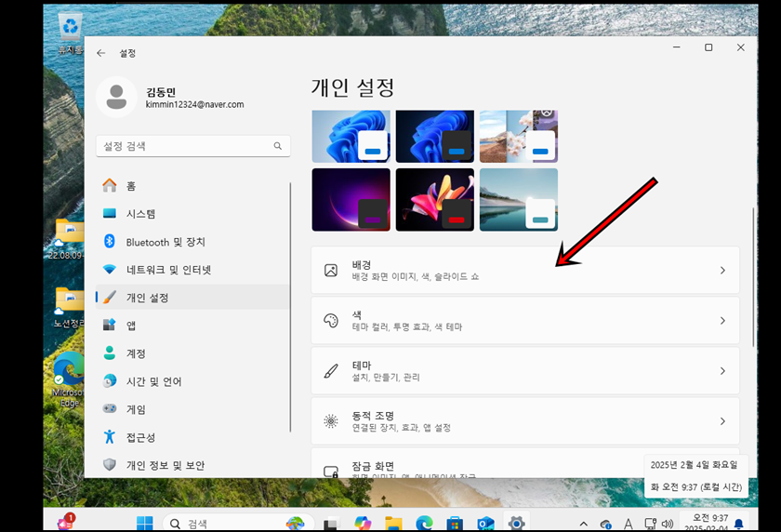Click the 개인 정보 및 보안 shield icon
This screenshot has width=781, height=532.
pos(110,465)
